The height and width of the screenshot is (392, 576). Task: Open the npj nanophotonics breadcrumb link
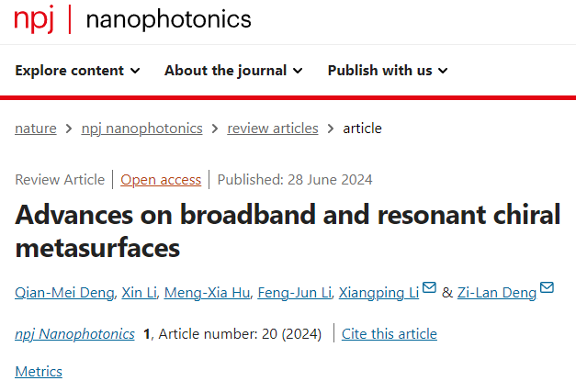tap(142, 128)
